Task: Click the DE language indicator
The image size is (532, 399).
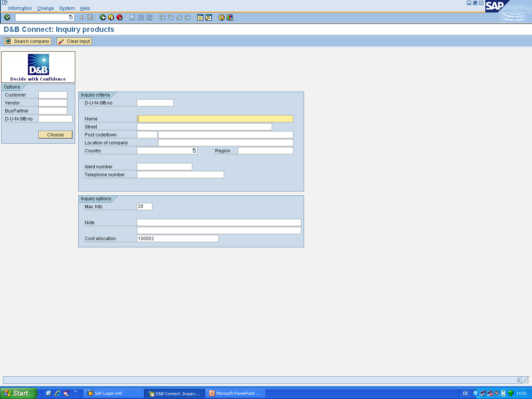Action: click(x=465, y=394)
